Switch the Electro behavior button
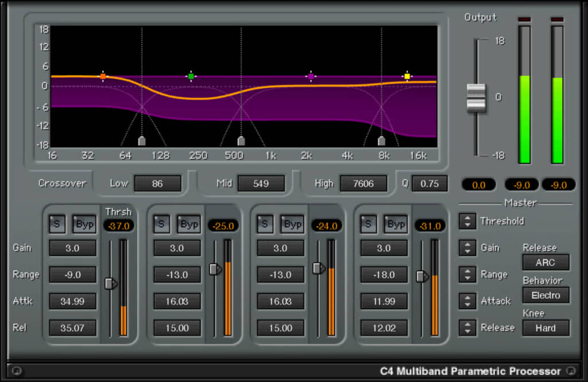 tap(546, 295)
